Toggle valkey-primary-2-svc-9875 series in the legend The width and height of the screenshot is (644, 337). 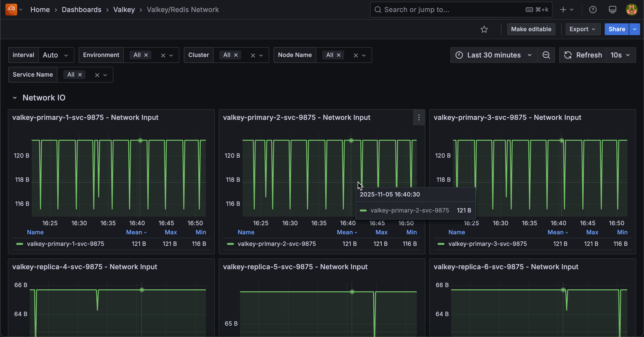tap(277, 244)
